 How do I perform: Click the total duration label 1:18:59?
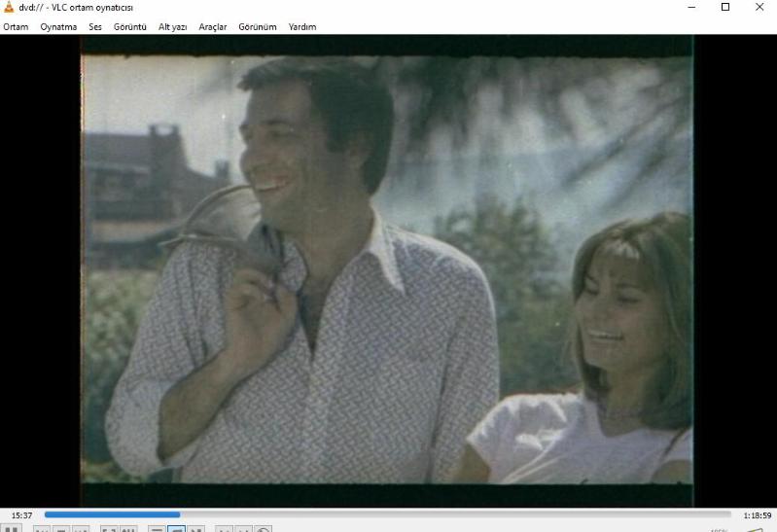[x=757, y=514]
